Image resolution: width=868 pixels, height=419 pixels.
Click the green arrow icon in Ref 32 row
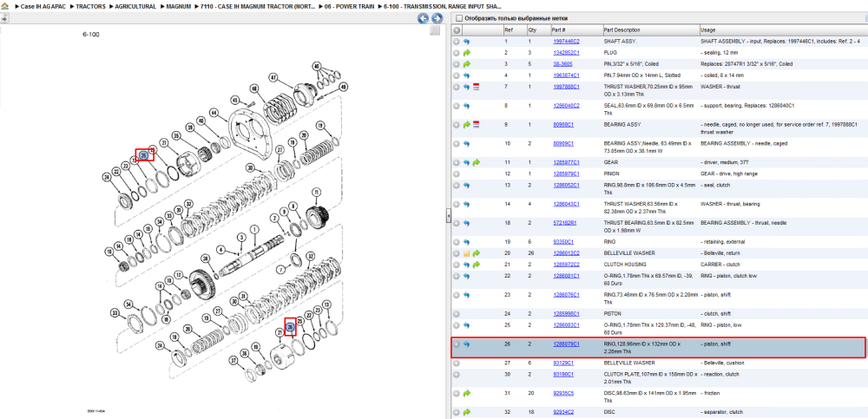466,412
